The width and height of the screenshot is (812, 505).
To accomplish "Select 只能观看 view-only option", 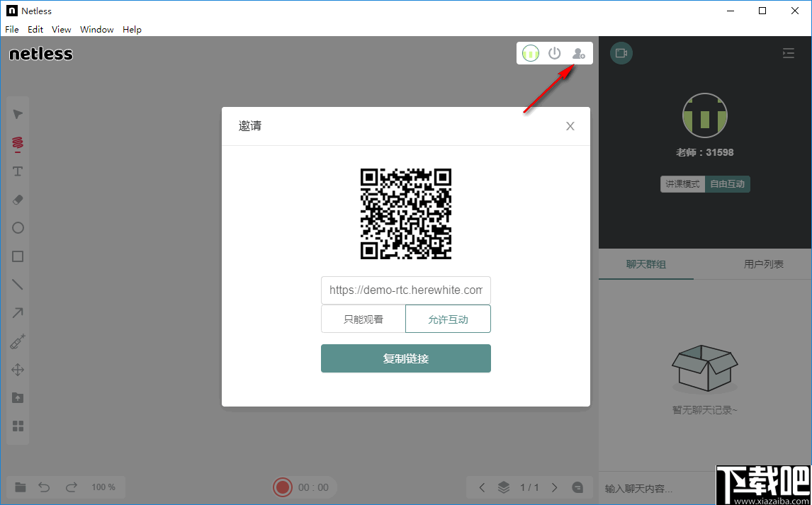I will pyautogui.click(x=363, y=319).
